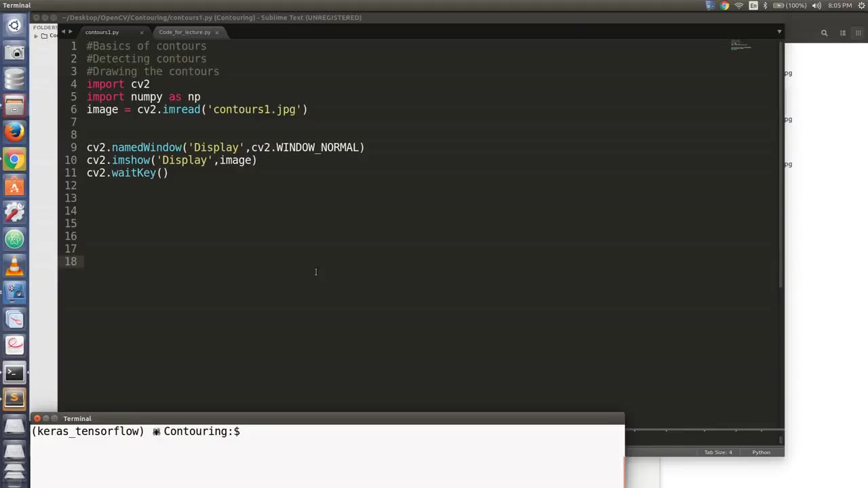Screen dimensions: 868x488
Task: Open Ubuntu Software Center in dock
Action: pyautogui.click(x=14, y=186)
